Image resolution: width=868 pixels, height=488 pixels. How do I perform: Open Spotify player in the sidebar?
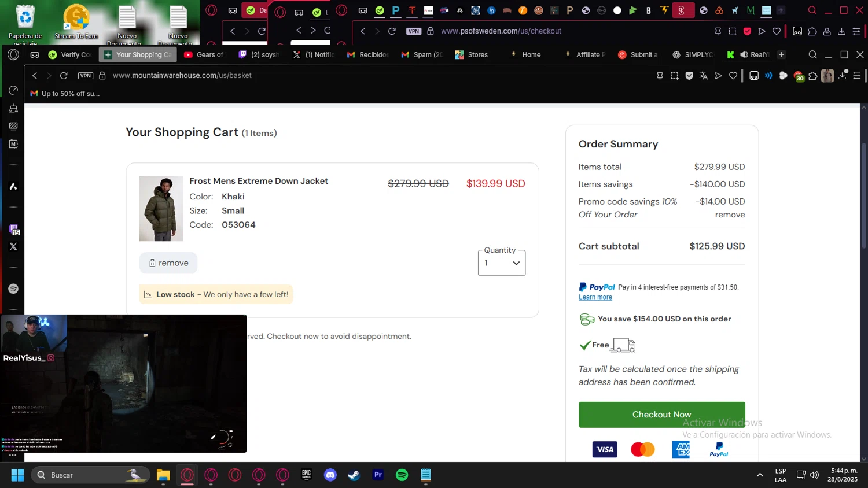(13, 289)
